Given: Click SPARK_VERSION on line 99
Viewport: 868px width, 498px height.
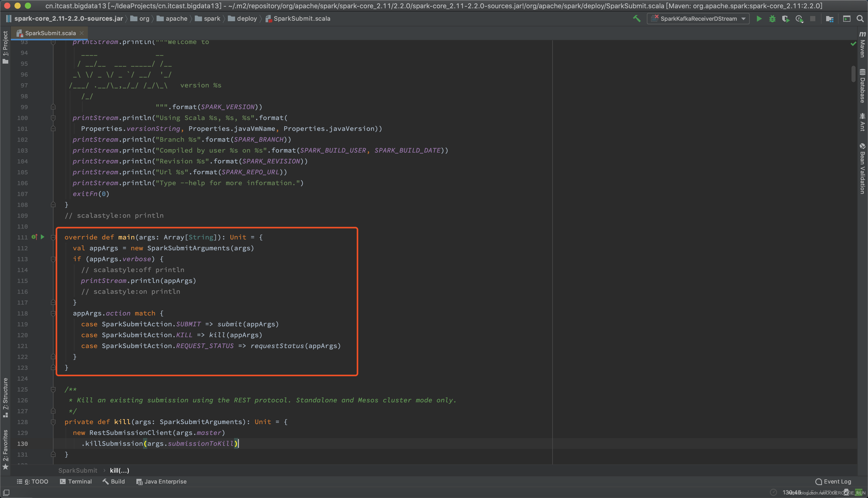Looking at the screenshot, I should point(228,107).
